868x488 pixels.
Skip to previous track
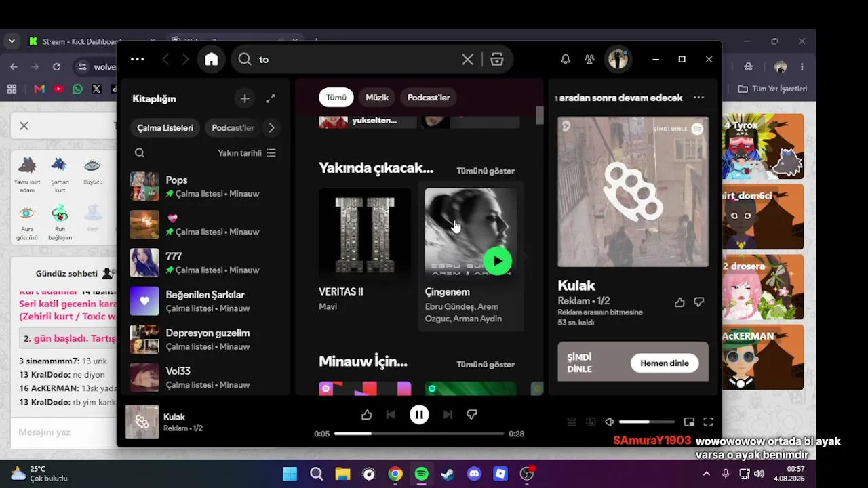[x=391, y=414]
